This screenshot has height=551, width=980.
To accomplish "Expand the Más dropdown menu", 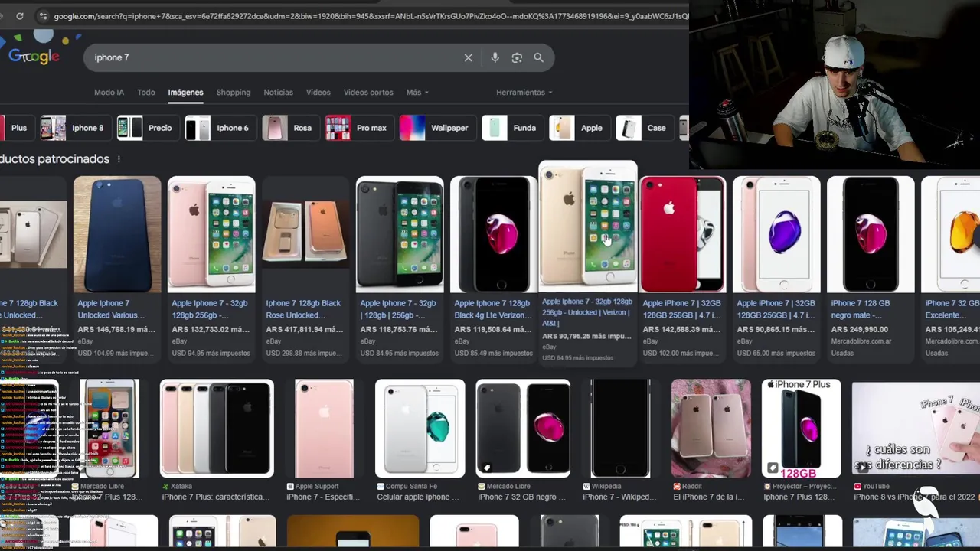I will [417, 92].
